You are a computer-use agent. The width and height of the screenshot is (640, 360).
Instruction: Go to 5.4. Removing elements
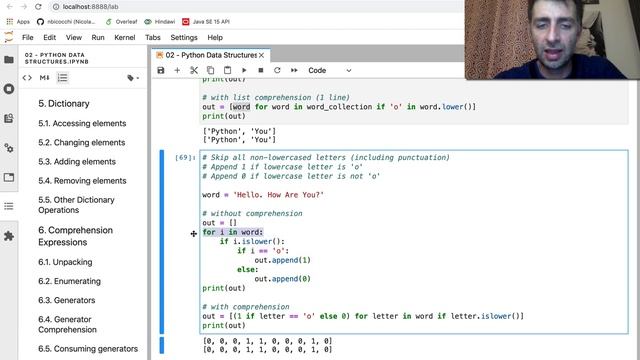coord(82,180)
